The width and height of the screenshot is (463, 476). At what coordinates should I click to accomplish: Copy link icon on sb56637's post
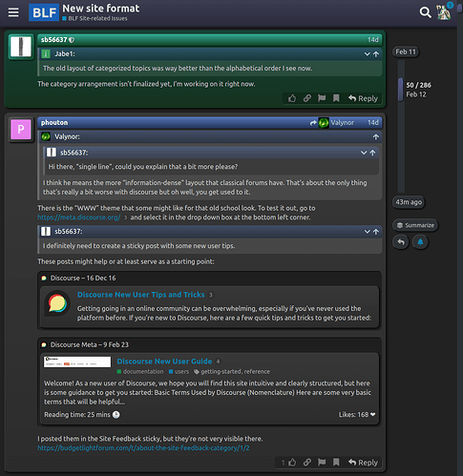306,98
